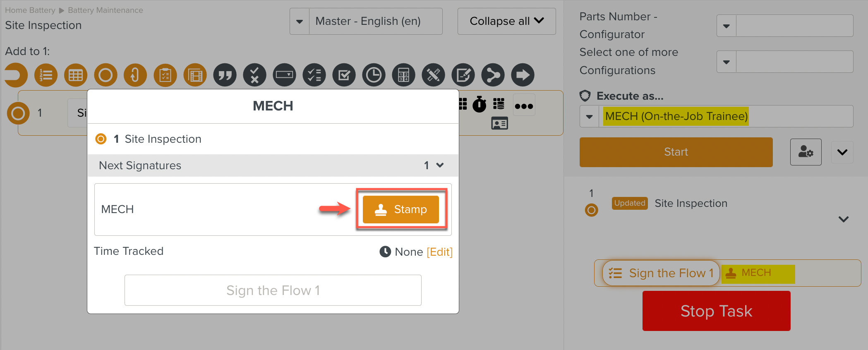868x350 pixels.
Task: Click the numbered list add icon
Action: pyautogui.click(x=46, y=75)
